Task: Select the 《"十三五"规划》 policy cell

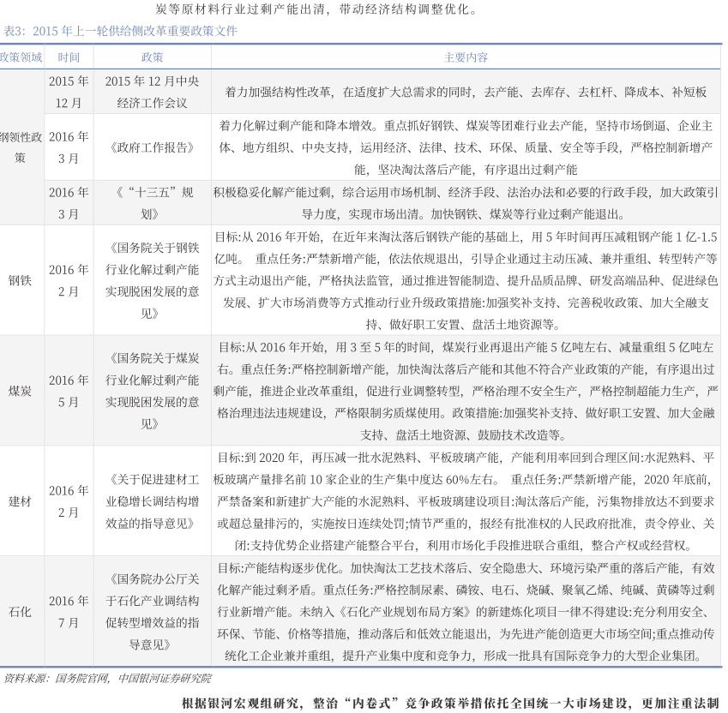Action: click(152, 202)
